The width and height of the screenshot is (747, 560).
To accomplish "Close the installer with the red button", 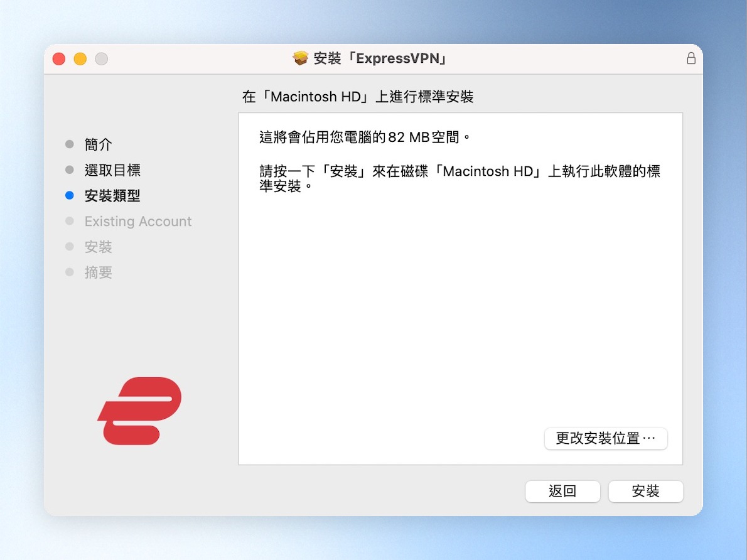I will (x=59, y=58).
